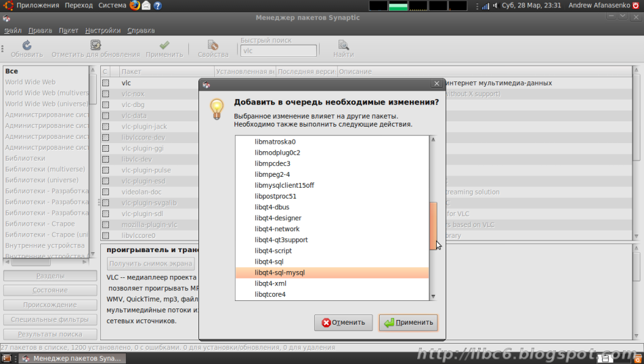644x364 pixels.
Task: Click the Происхождение filter button
Action: (50, 305)
